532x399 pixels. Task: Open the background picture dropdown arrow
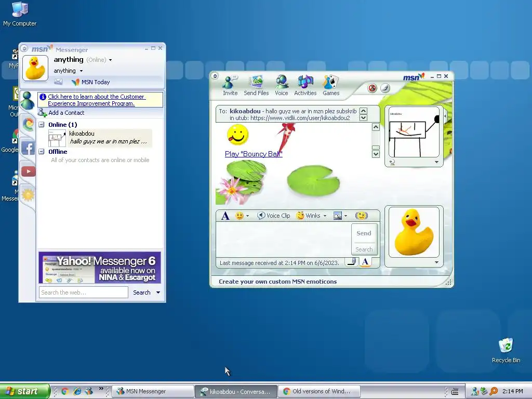click(x=345, y=216)
